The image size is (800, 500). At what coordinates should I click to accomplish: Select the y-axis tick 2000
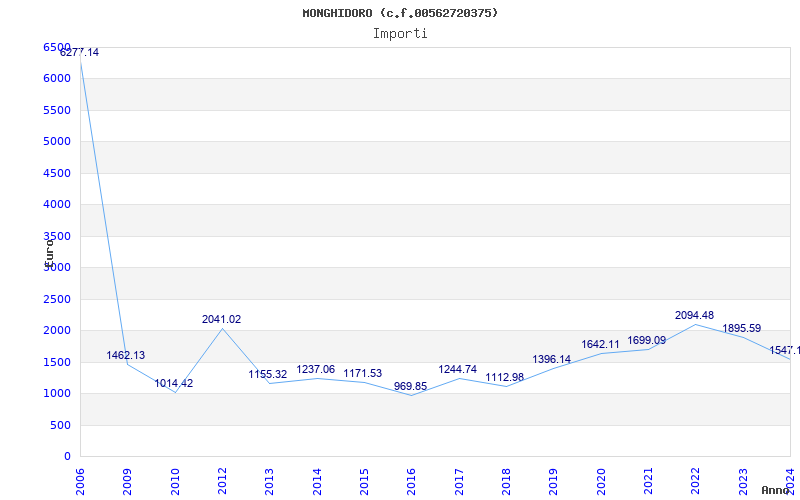pos(57,331)
